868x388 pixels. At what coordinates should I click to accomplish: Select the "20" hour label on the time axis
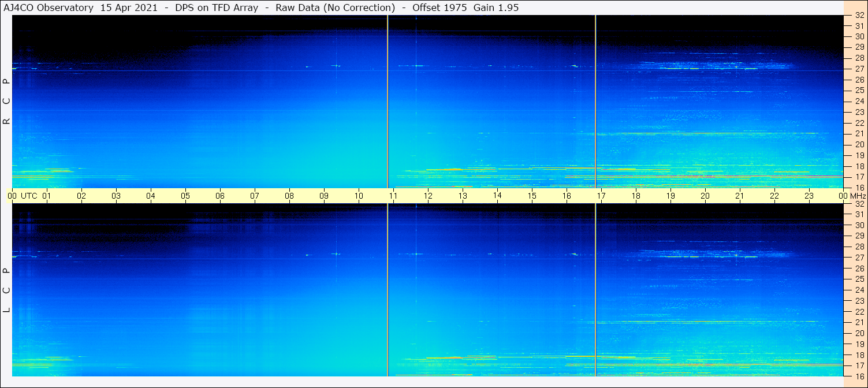tap(705, 196)
